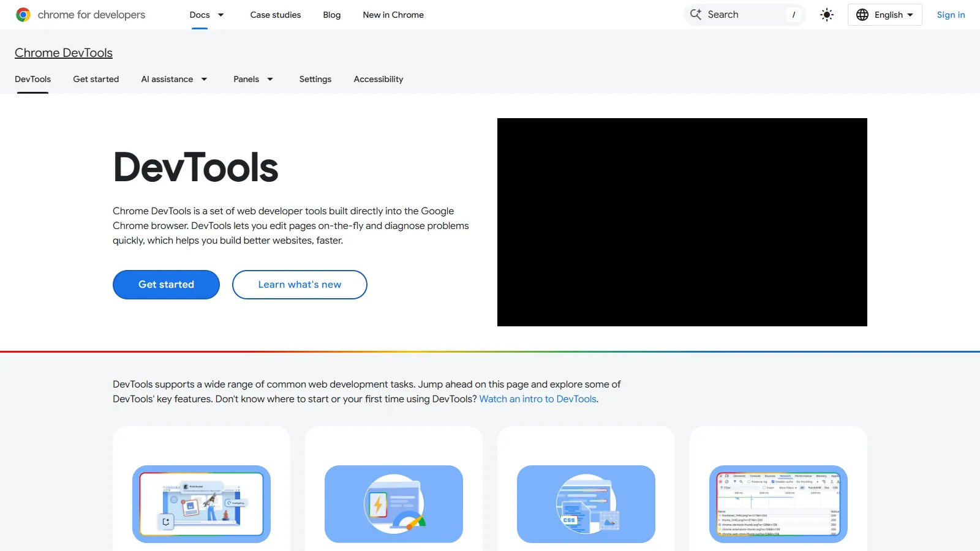The width and height of the screenshot is (980, 551).
Task: Click the search magnifier icon
Action: pyautogui.click(x=695, y=14)
